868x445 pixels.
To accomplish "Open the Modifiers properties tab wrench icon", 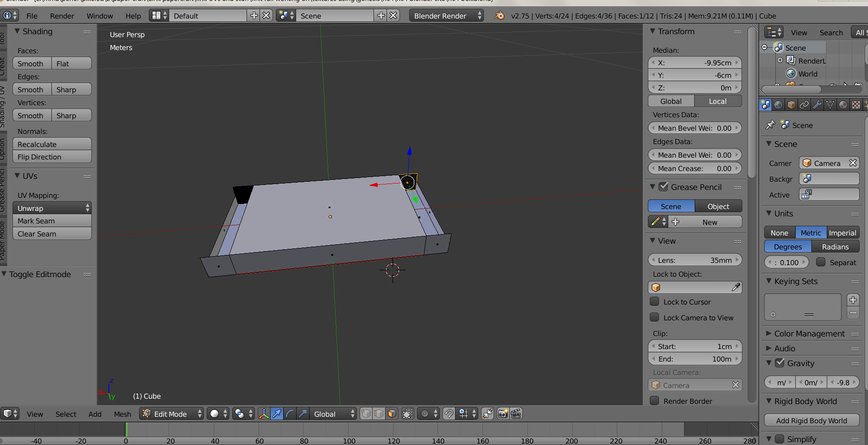I will point(817,105).
